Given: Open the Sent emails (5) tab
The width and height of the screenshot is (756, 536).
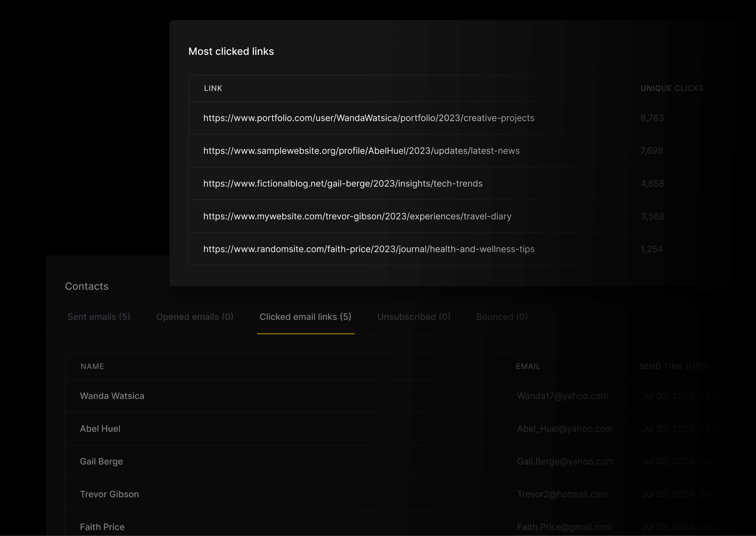Looking at the screenshot, I should coord(99,317).
